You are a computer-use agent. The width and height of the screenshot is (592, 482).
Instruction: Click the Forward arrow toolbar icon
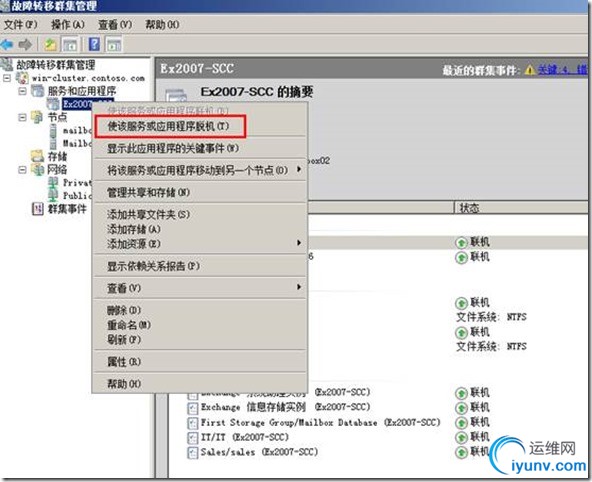[x=25, y=45]
